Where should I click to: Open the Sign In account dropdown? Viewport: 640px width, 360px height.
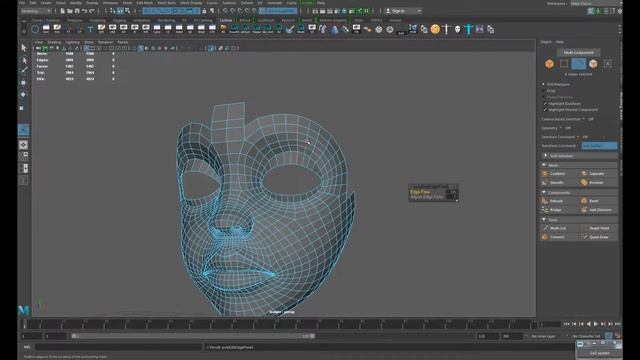click(x=404, y=11)
